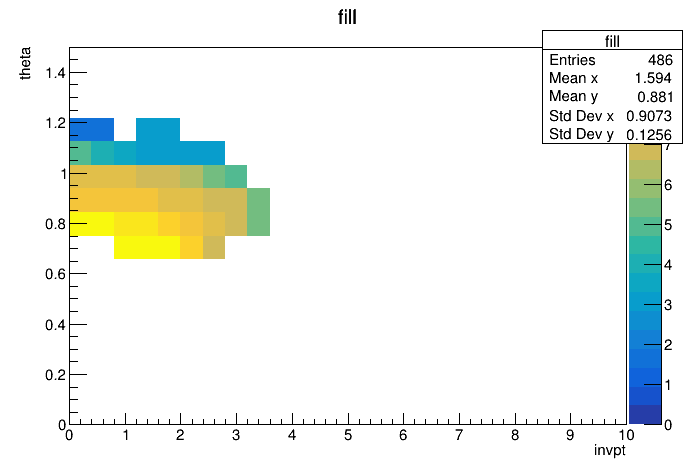696x472 pixels.
Task: Click the "4" label on the color palette axis
Action: [x=668, y=265]
